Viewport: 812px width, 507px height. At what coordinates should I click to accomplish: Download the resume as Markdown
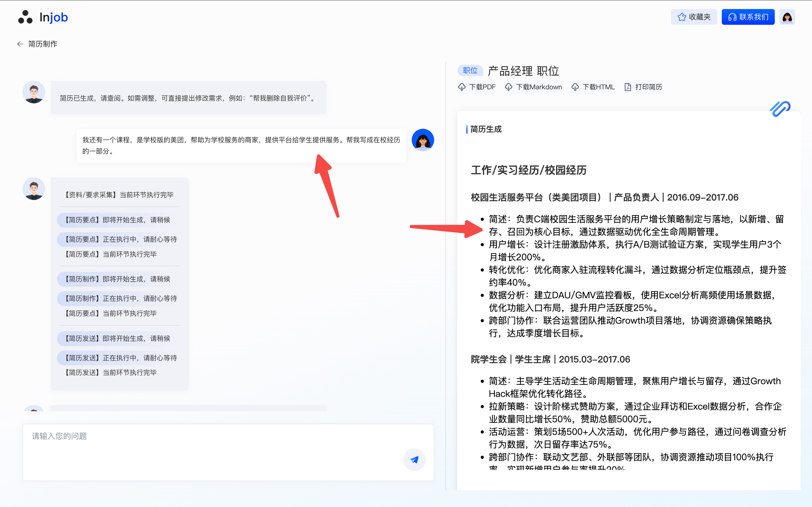click(x=533, y=87)
